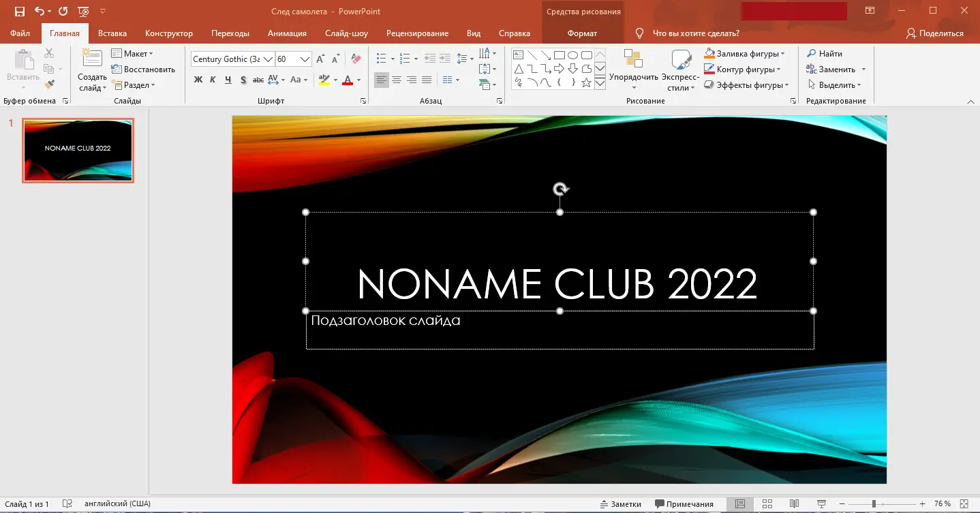Toggle text shadow (S) formatting
The width and height of the screenshot is (980, 513).
coord(243,80)
